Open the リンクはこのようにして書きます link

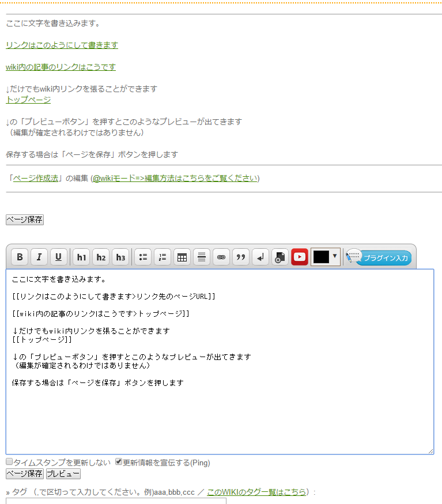[x=62, y=46]
